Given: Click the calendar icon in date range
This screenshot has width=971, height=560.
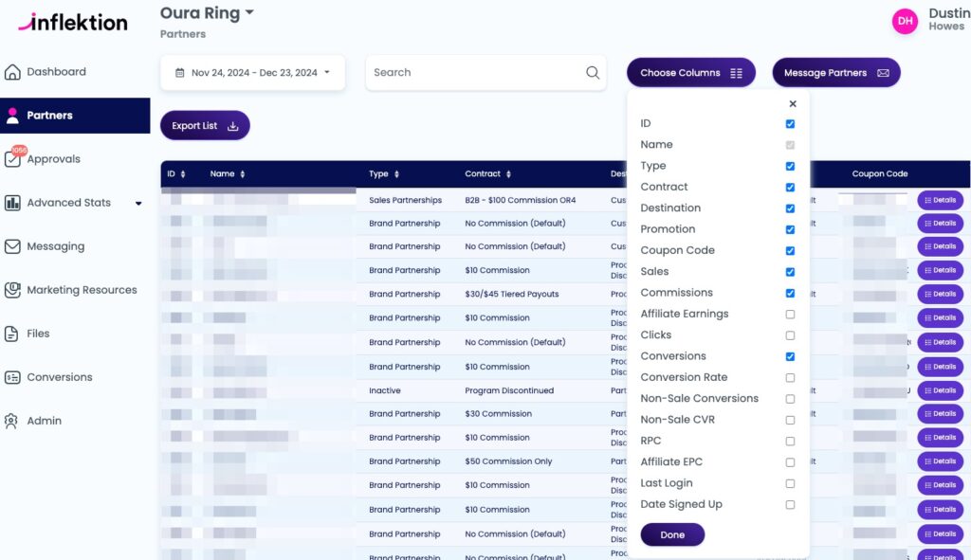Looking at the screenshot, I should point(179,72).
